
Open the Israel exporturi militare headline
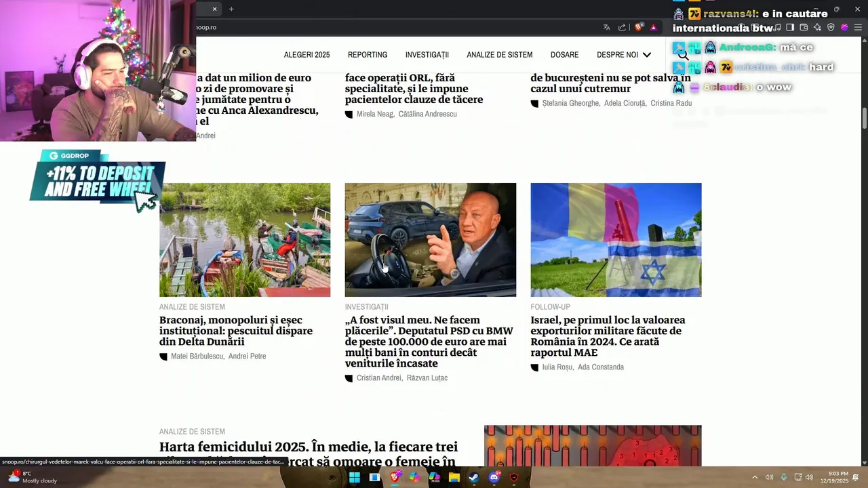click(608, 336)
